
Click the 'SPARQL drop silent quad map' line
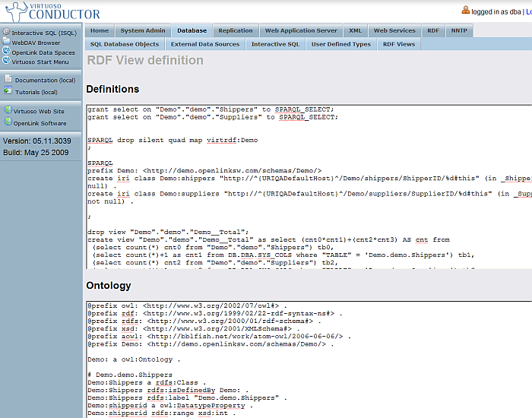click(173, 140)
